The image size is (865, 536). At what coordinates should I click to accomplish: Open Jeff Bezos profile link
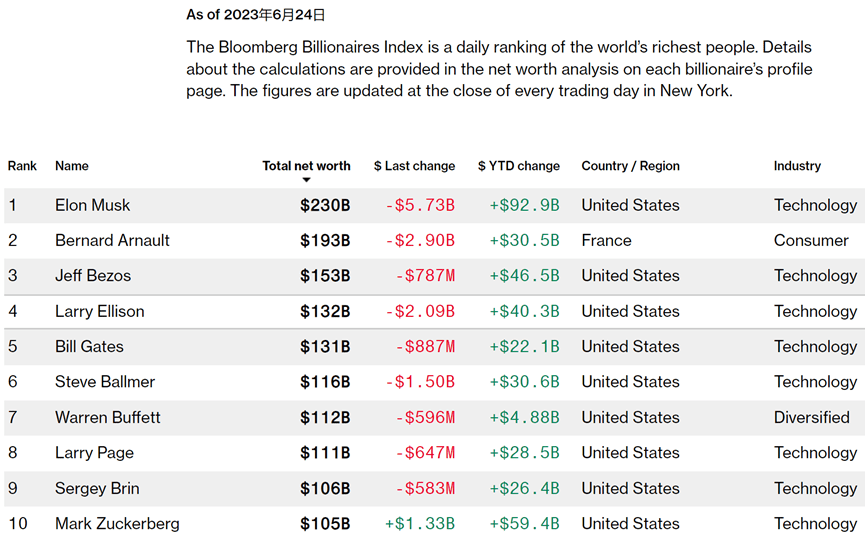(93, 276)
